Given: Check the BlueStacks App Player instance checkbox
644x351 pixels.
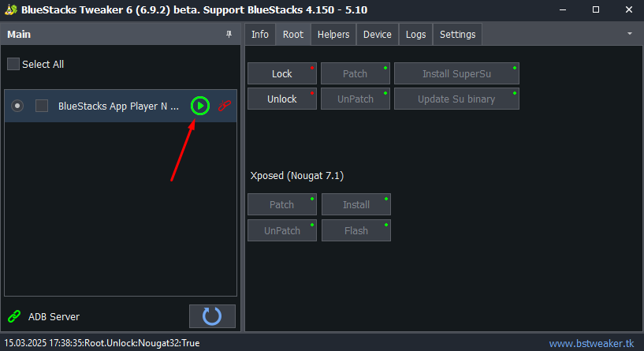Looking at the screenshot, I should [42, 106].
